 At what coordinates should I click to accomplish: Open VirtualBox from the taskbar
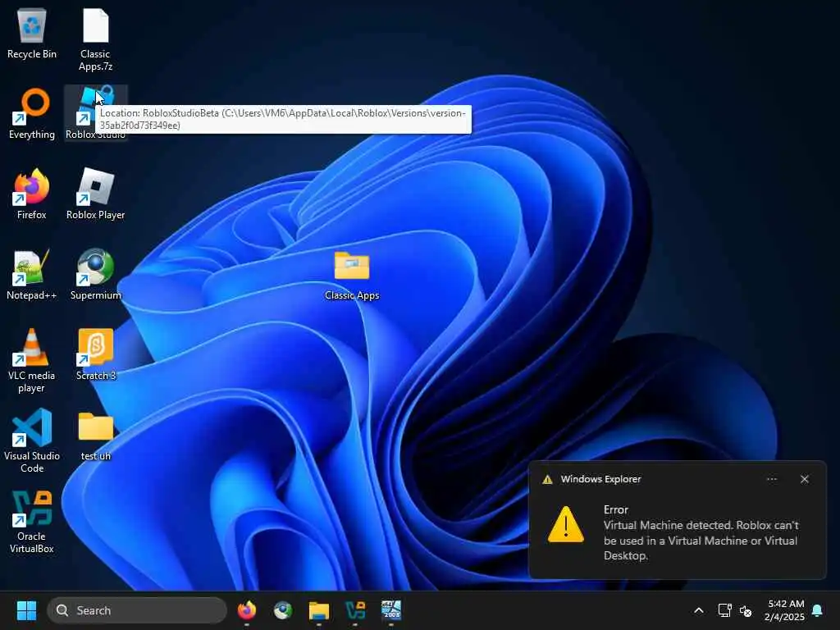point(355,610)
